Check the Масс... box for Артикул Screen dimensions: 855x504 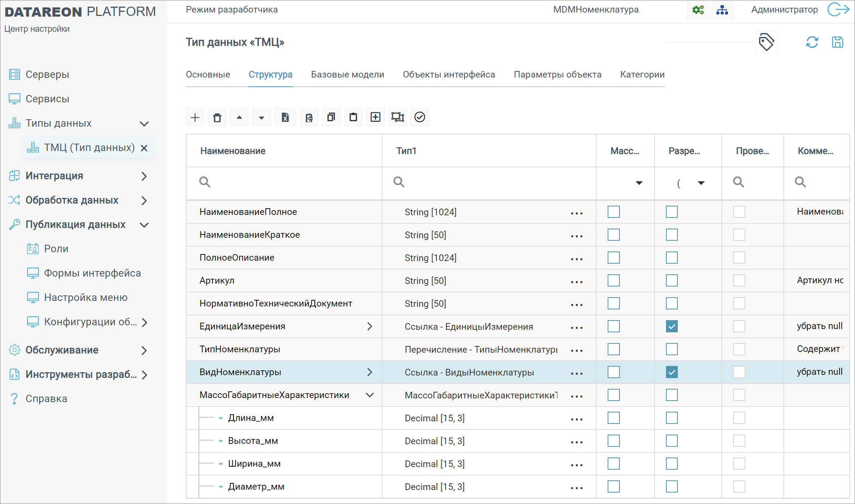click(614, 281)
